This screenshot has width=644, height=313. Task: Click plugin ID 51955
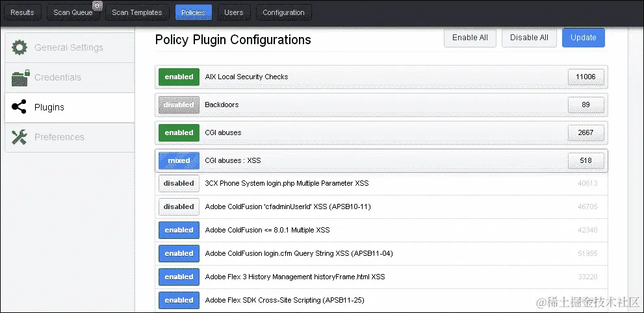click(x=587, y=253)
